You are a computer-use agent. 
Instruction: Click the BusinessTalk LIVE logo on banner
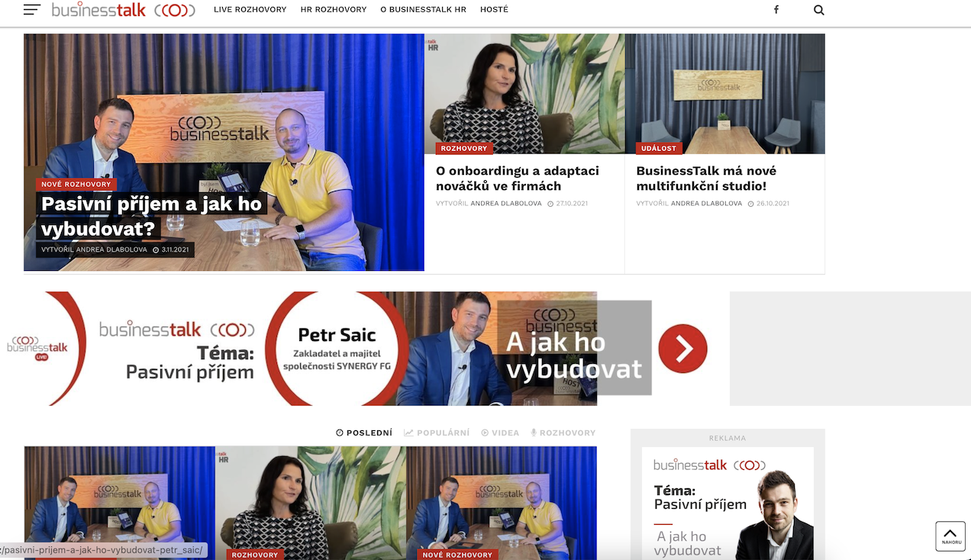[x=37, y=347]
